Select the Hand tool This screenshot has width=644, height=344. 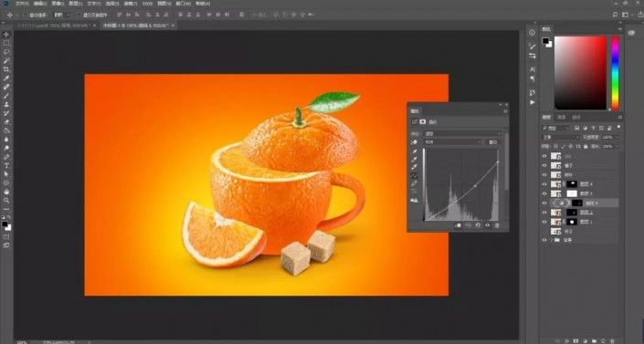pyautogui.click(x=6, y=192)
